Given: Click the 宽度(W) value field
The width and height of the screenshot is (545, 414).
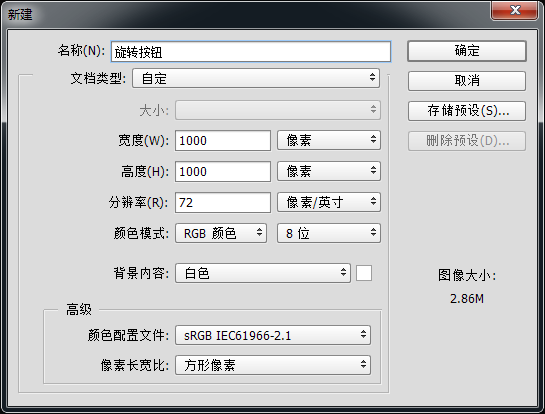Looking at the screenshot, I should pyautogui.click(x=223, y=140).
